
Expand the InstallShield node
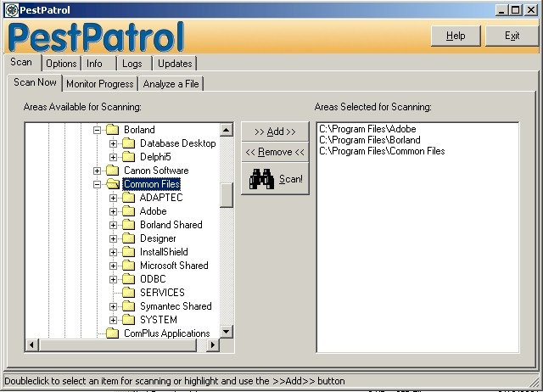(113, 252)
